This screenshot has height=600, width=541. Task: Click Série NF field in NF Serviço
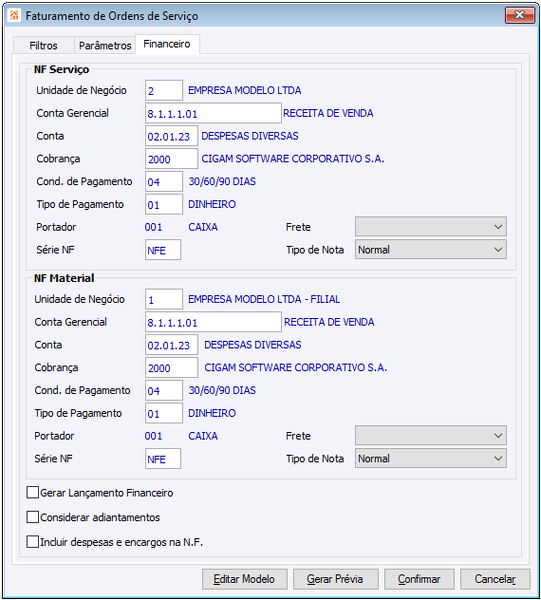[163, 250]
